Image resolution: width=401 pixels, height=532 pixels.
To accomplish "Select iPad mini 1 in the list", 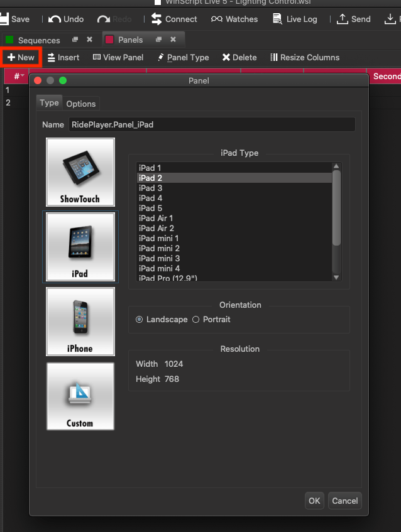I will [234, 238].
